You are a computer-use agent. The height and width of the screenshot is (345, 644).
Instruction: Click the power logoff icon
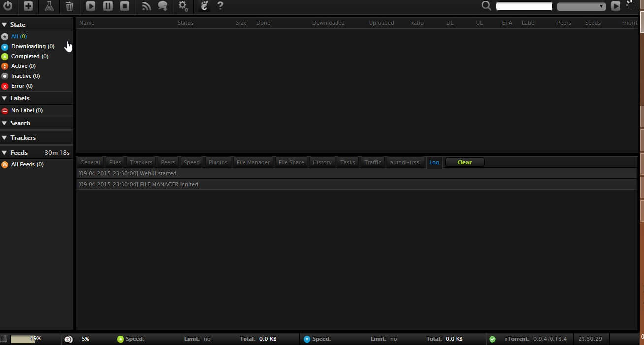coord(8,6)
